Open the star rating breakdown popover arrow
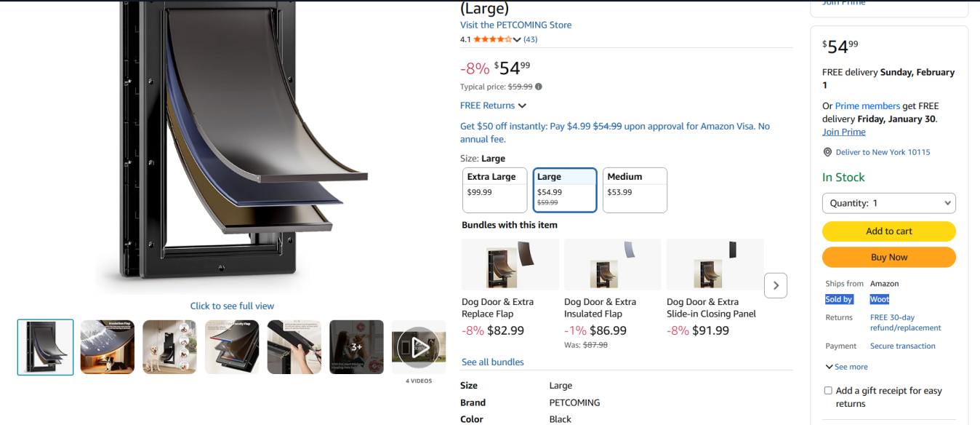The height and width of the screenshot is (425, 980). click(517, 40)
